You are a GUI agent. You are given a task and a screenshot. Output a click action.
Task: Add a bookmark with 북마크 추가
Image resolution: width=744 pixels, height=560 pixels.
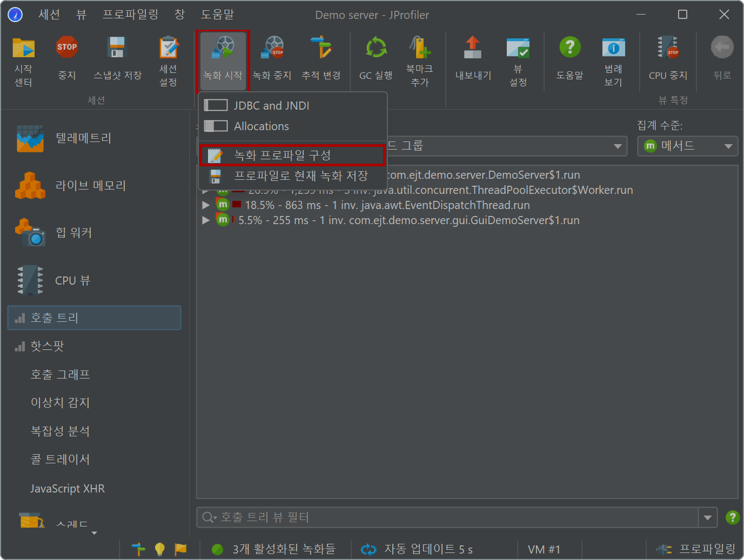[x=420, y=62]
